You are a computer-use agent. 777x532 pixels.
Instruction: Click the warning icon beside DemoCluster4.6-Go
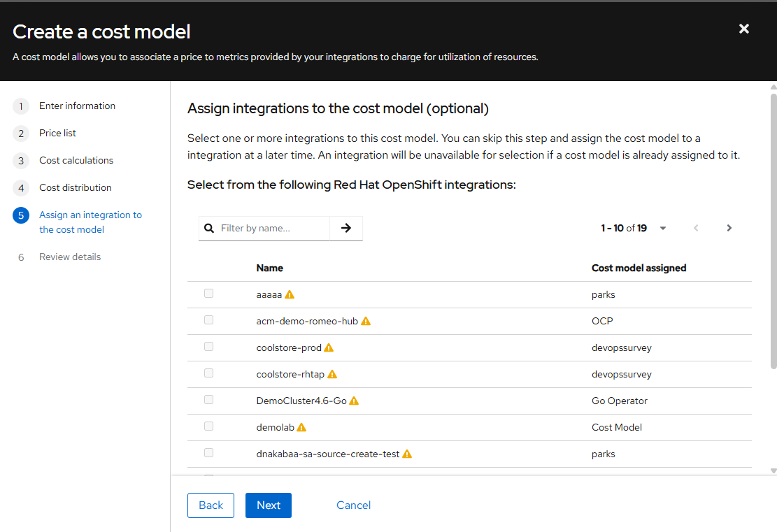coord(354,401)
